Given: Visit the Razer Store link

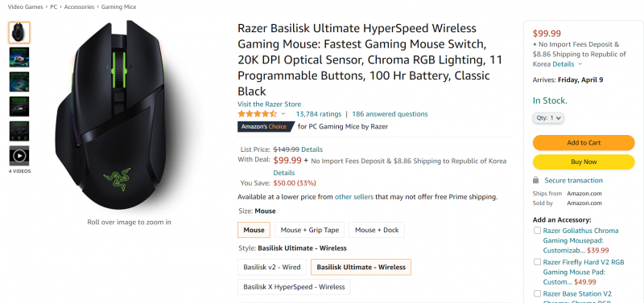Looking at the screenshot, I should [269, 104].
